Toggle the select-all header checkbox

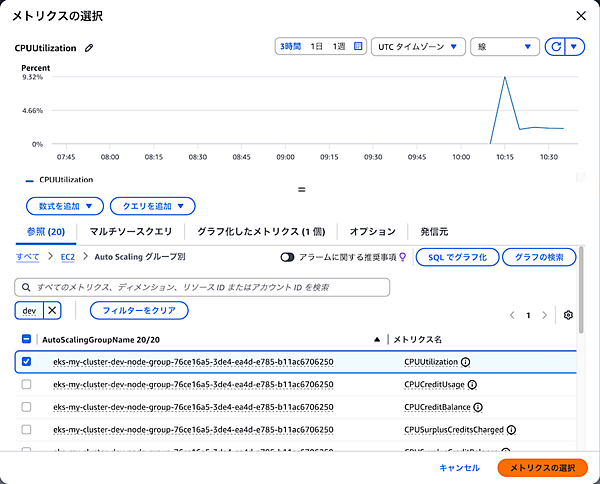pyautogui.click(x=27, y=340)
